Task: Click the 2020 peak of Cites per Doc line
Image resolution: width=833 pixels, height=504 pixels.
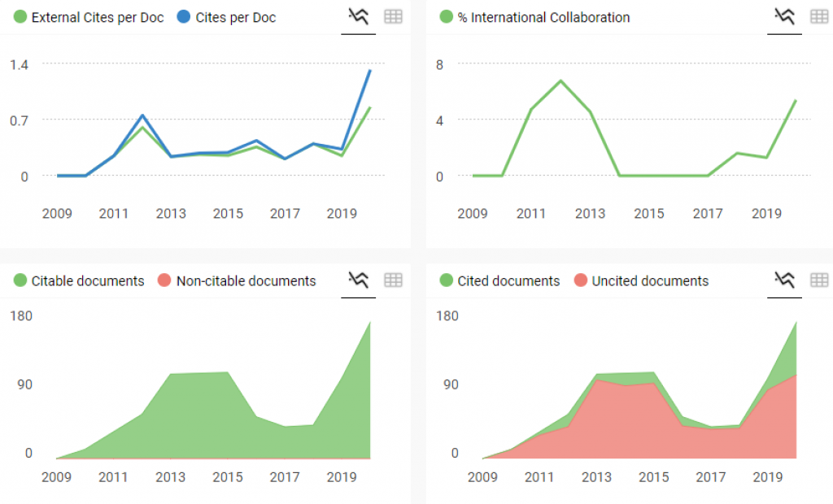Action: tap(370, 71)
